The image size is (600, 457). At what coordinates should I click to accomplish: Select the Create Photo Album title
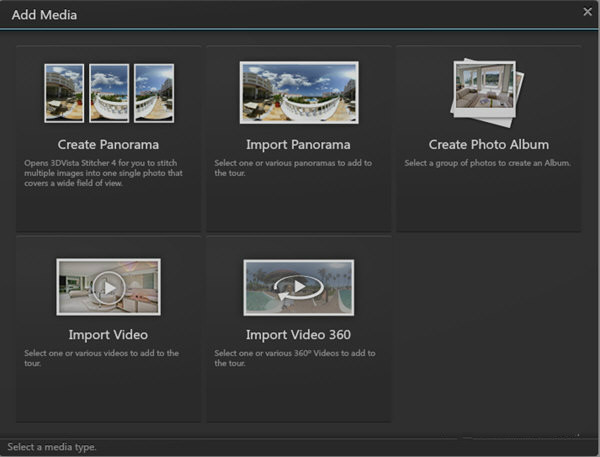pos(488,145)
